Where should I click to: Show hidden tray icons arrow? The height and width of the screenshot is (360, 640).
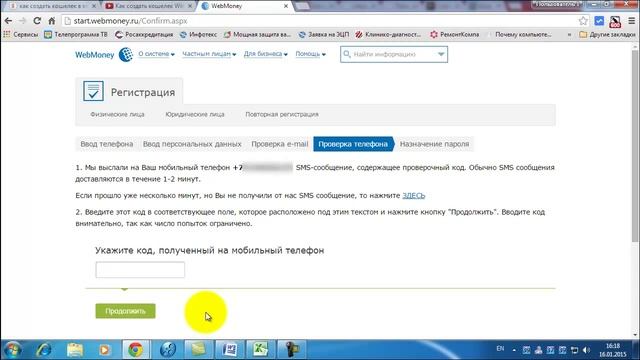coord(514,350)
